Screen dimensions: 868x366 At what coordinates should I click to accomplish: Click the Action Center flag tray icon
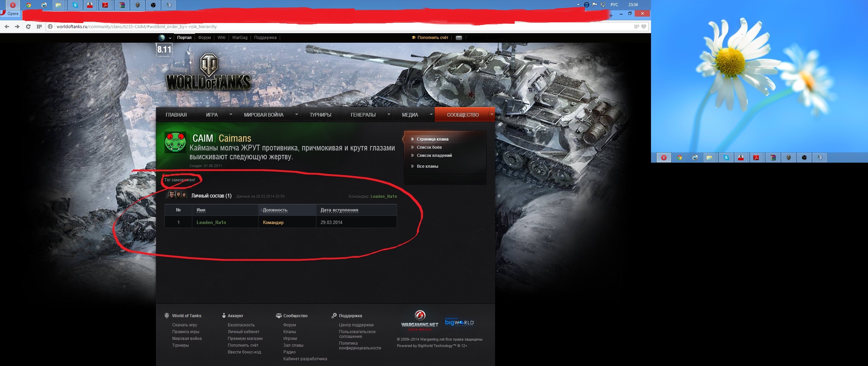click(x=595, y=5)
